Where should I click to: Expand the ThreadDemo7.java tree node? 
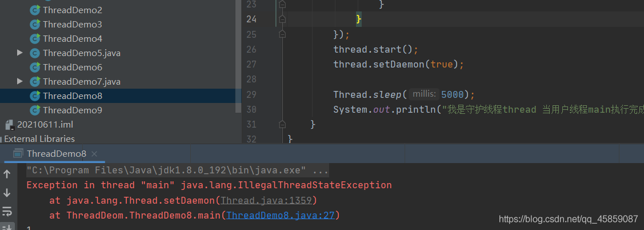click(19, 81)
